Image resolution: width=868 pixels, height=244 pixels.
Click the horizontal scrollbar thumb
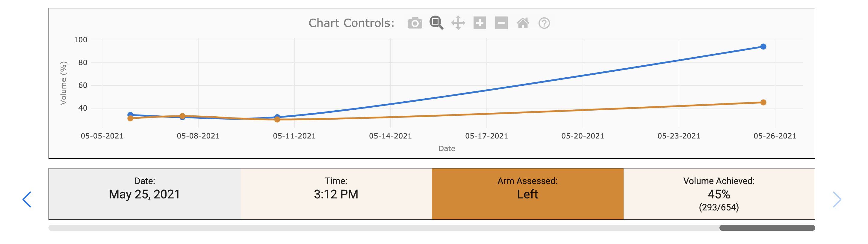click(767, 228)
